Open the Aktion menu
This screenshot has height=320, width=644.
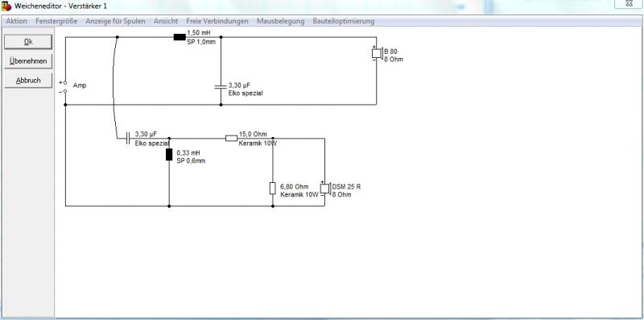[16, 21]
